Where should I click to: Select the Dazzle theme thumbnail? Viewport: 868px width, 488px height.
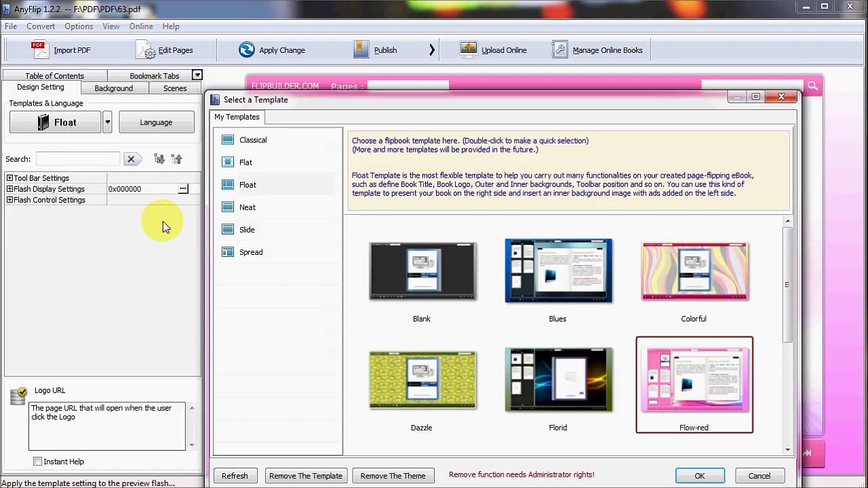click(x=422, y=380)
